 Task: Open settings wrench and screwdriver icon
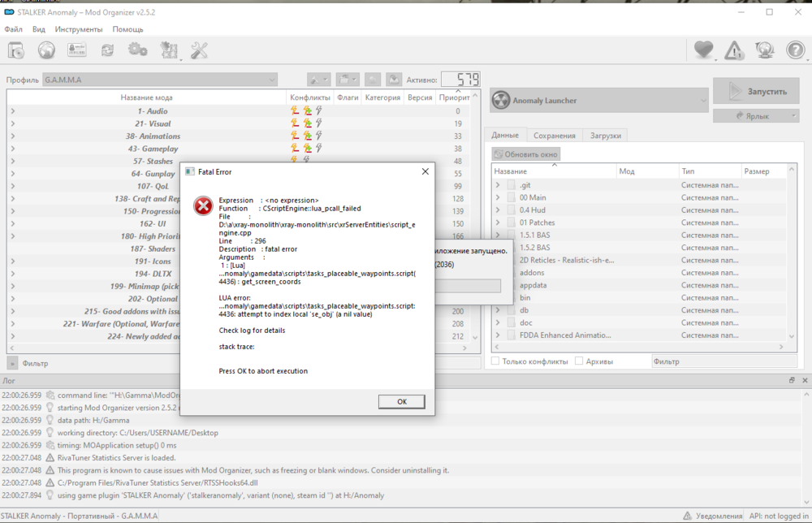tap(200, 50)
